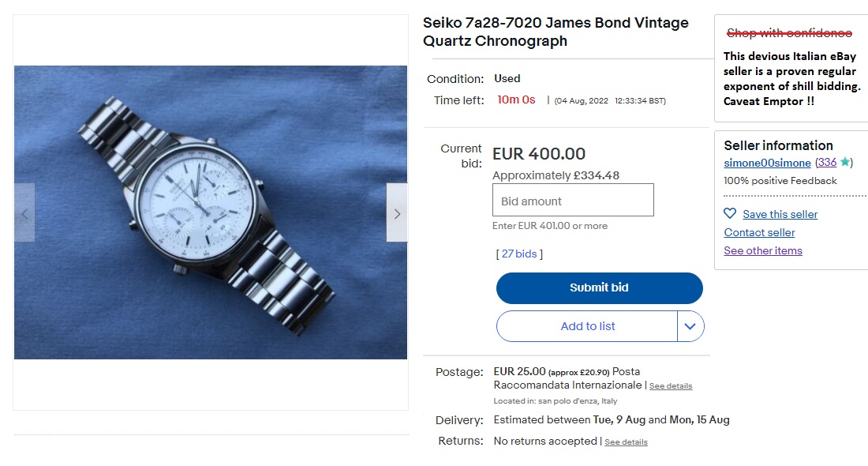Click the struck-through Shop with confidence text
868x466 pixels.
788,33
